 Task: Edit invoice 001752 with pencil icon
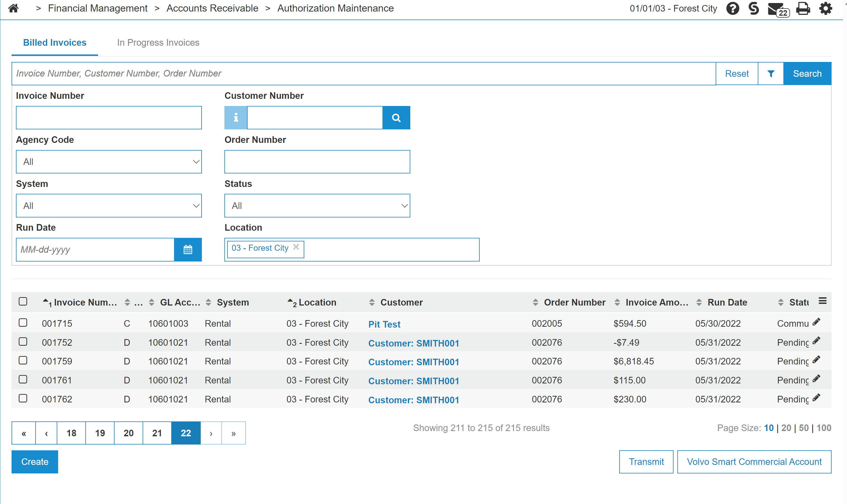click(816, 341)
